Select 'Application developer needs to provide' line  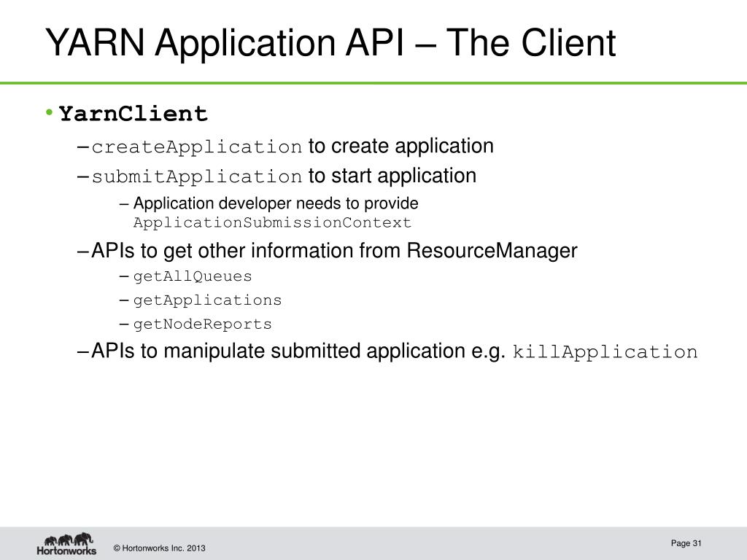[x=276, y=203]
